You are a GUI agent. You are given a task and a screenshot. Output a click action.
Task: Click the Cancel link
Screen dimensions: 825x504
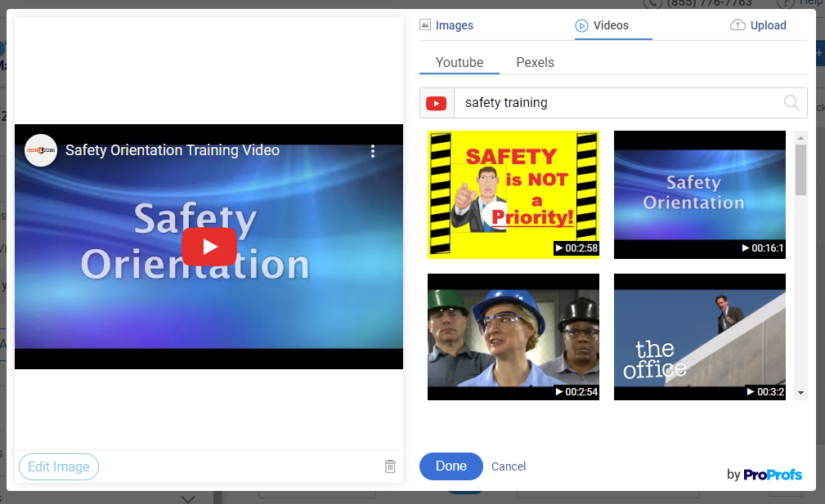(x=509, y=466)
